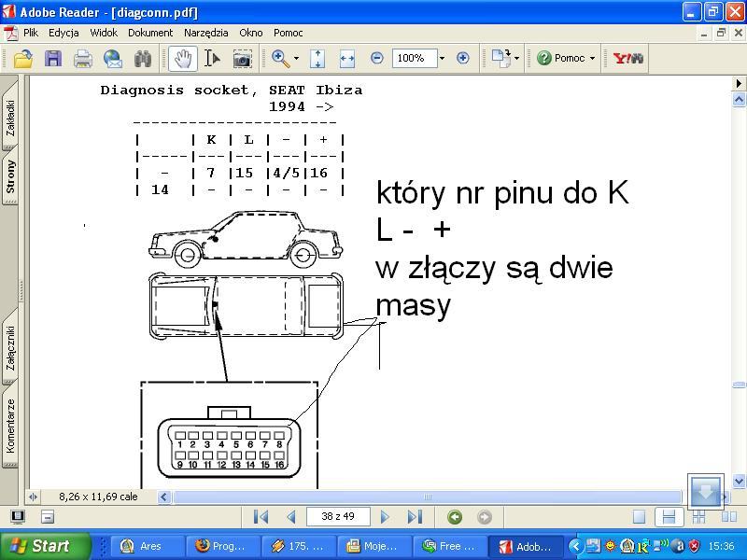The width and height of the screenshot is (747, 560).
Task: Click the page number field 38 z 49
Action: [338, 517]
